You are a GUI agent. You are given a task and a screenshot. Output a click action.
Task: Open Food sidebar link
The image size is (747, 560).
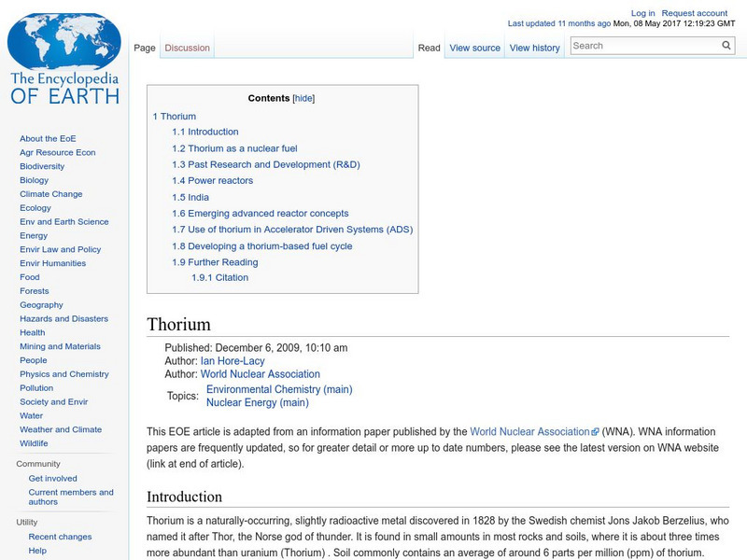click(30, 276)
